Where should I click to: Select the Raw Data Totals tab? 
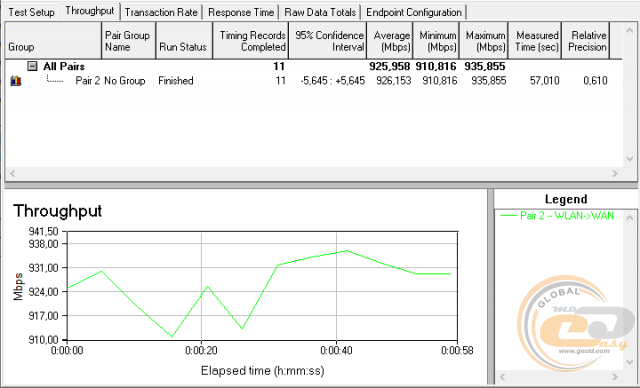coord(320,12)
